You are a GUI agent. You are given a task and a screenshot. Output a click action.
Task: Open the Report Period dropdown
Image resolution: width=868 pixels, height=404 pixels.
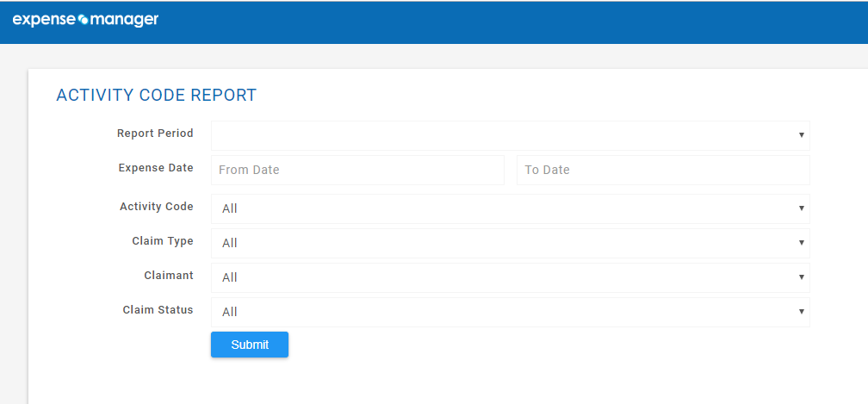[511, 135]
